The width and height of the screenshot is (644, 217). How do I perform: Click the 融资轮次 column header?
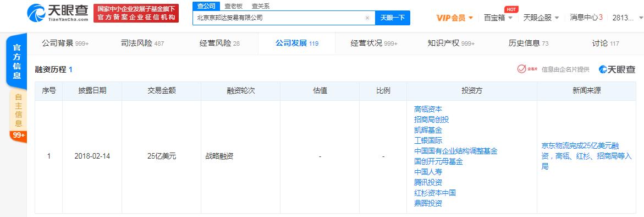point(241,91)
